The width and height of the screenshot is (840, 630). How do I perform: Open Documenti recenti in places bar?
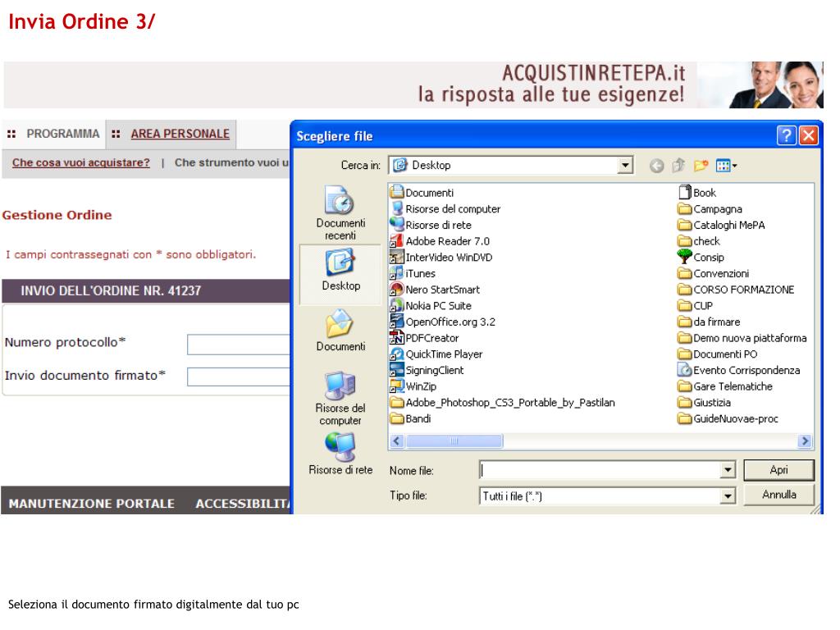pos(340,213)
